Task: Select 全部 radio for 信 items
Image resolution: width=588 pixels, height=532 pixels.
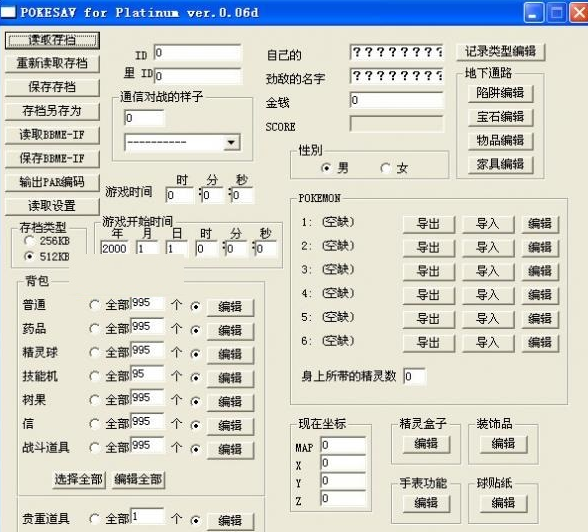Action: pos(94,424)
